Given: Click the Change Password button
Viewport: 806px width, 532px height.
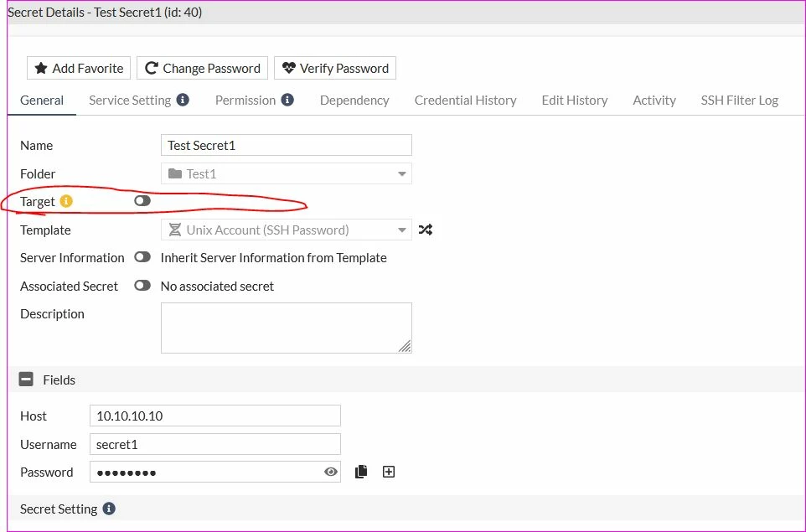Looking at the screenshot, I should 202,69.
